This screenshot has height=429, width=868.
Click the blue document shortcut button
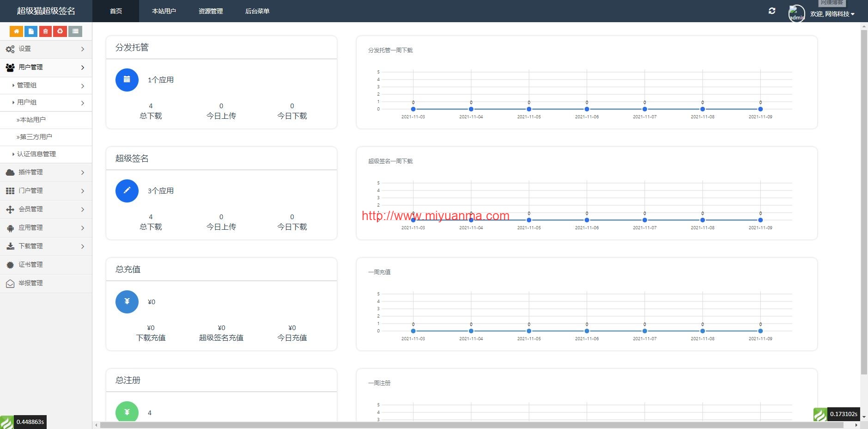tap(31, 31)
